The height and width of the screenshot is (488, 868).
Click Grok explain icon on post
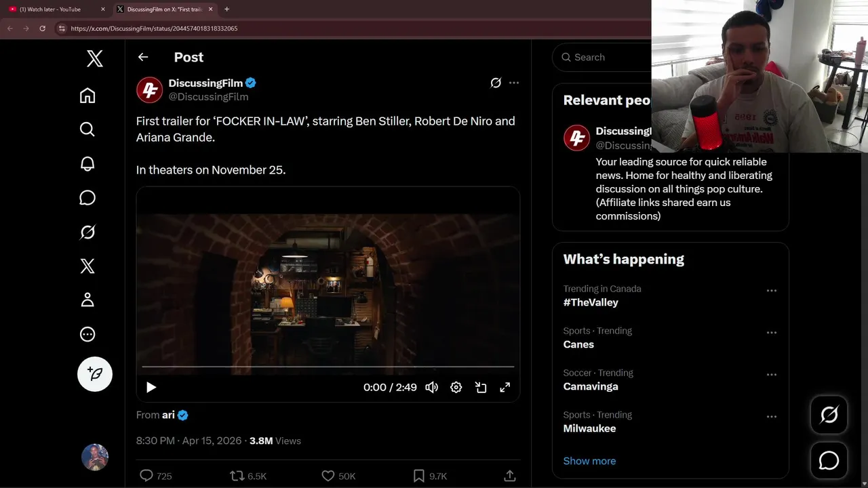496,83
